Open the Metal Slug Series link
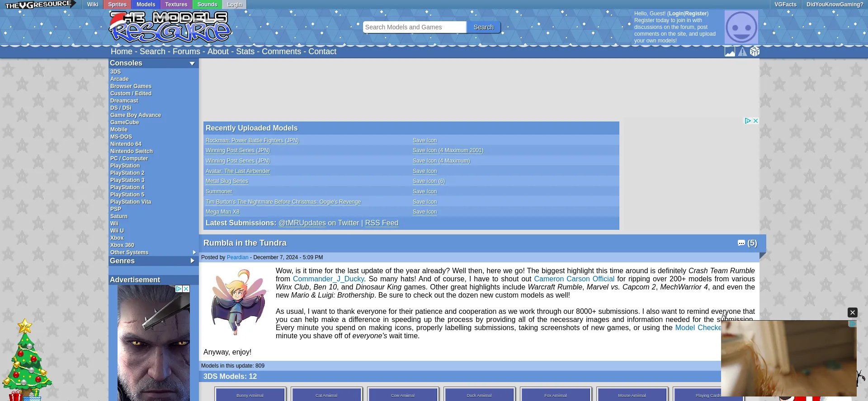This screenshot has height=401, width=868. click(x=226, y=181)
